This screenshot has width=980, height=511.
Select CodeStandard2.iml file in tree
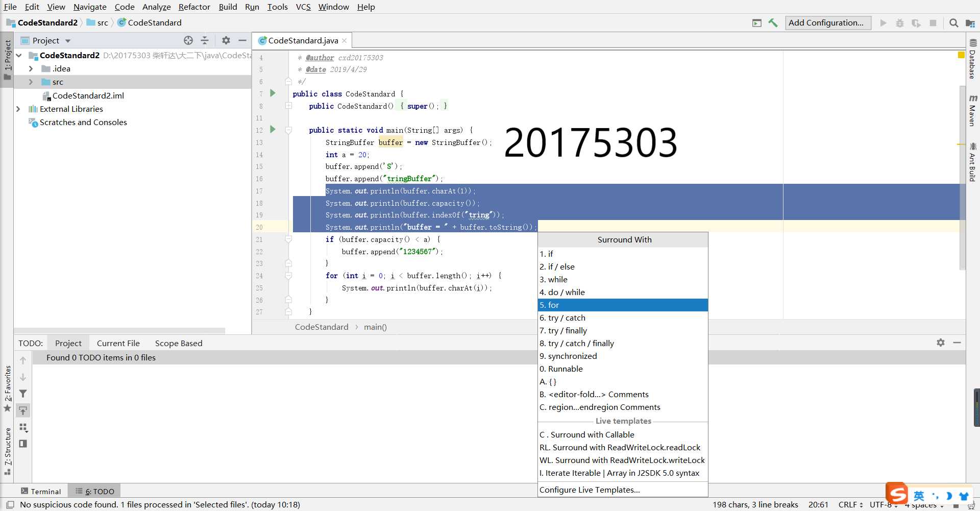[88, 95]
